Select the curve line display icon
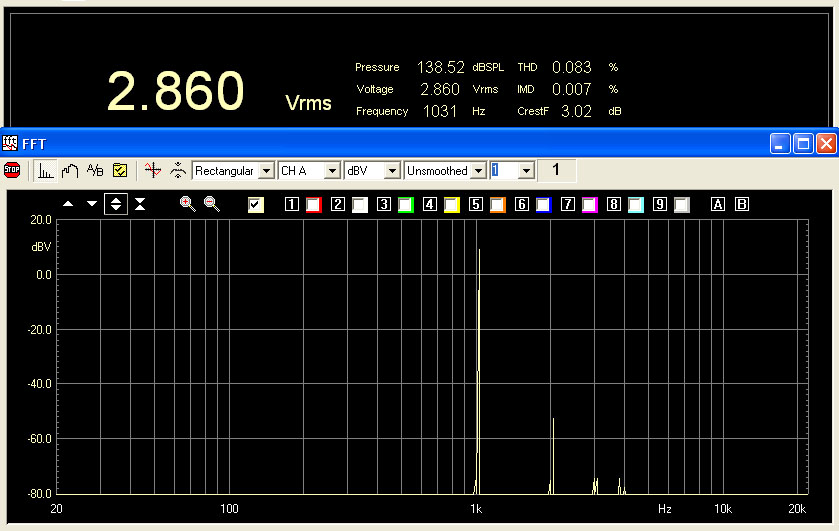Image resolution: width=839 pixels, height=531 pixels. point(70,170)
